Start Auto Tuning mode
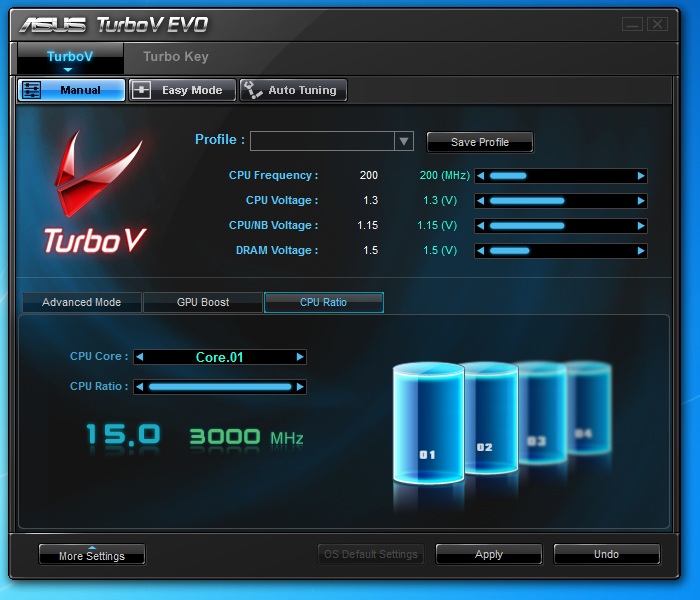 pyautogui.click(x=293, y=90)
